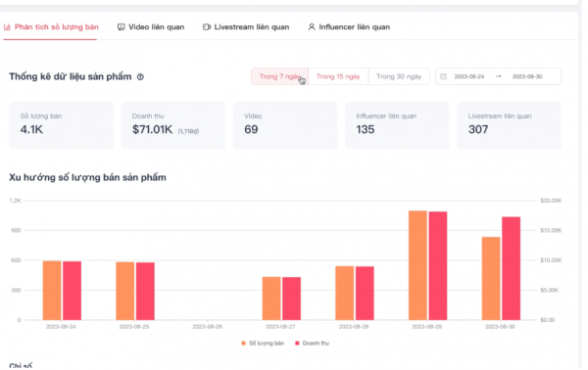Click the arrow icon between the two dates
This screenshot has height=370, width=588.
tap(498, 76)
